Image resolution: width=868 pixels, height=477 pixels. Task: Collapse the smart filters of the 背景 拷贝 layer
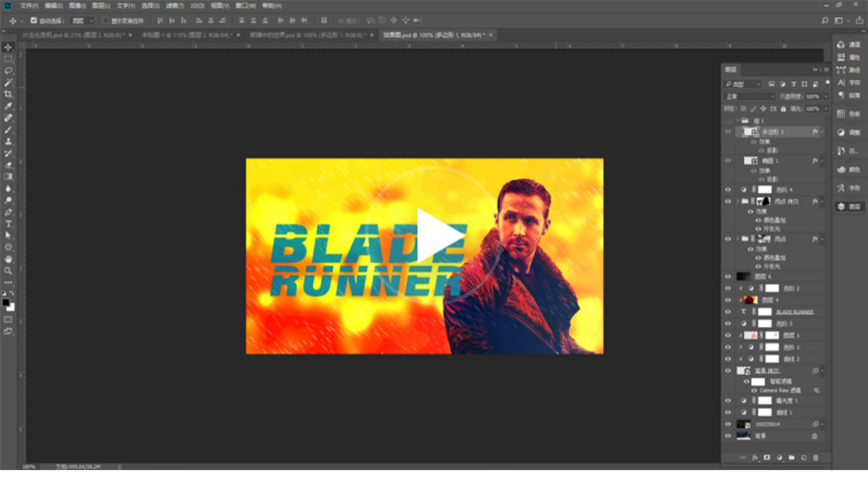coord(822,371)
